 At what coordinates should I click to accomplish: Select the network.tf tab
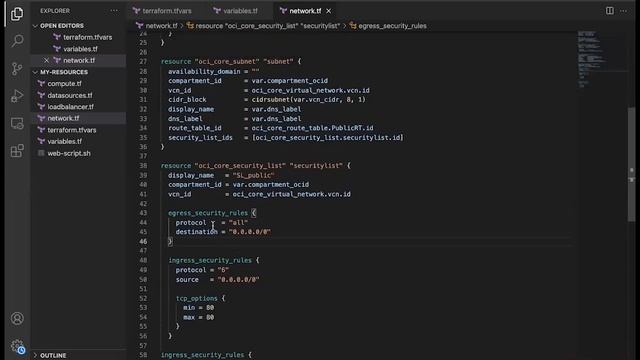click(305, 11)
